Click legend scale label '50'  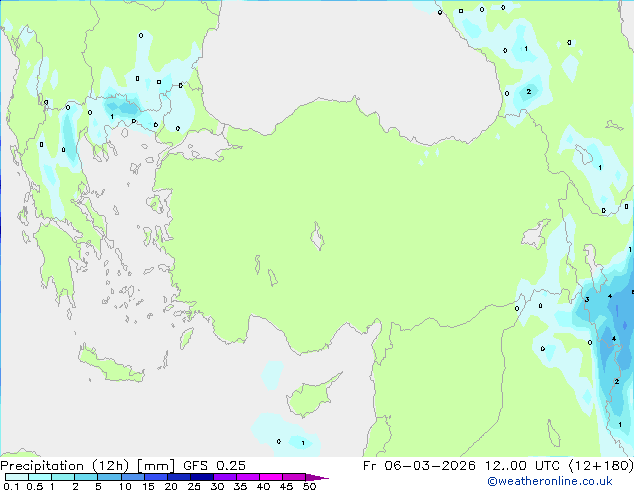(309, 486)
